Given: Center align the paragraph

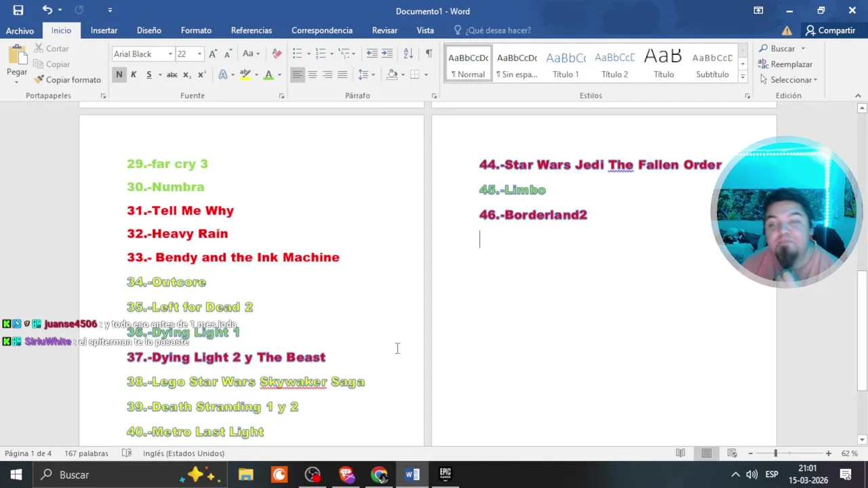Looking at the screenshot, I should [x=313, y=75].
